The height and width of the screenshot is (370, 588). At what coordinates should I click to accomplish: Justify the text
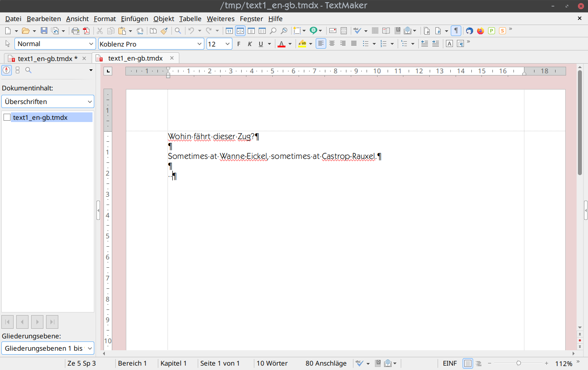[354, 43]
